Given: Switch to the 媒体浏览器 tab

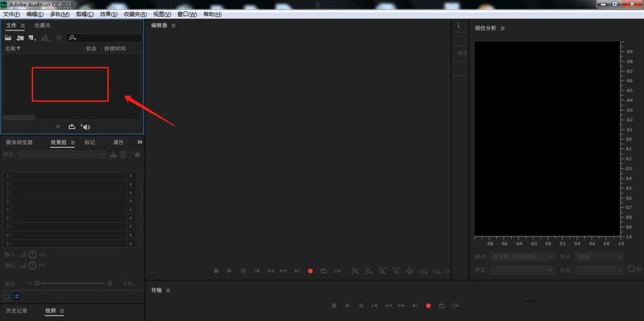Looking at the screenshot, I should click(19, 142).
